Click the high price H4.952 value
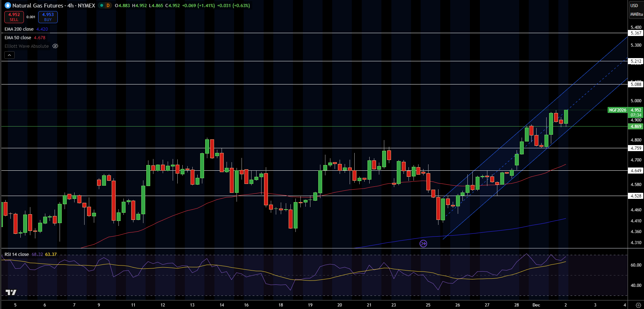The width and height of the screenshot is (644, 309). [x=140, y=5]
